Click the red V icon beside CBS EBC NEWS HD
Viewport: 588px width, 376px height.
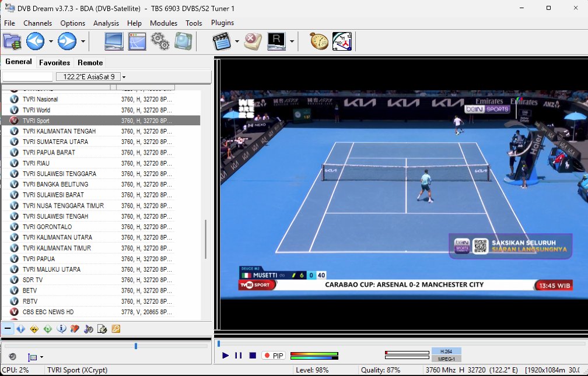[14, 312]
